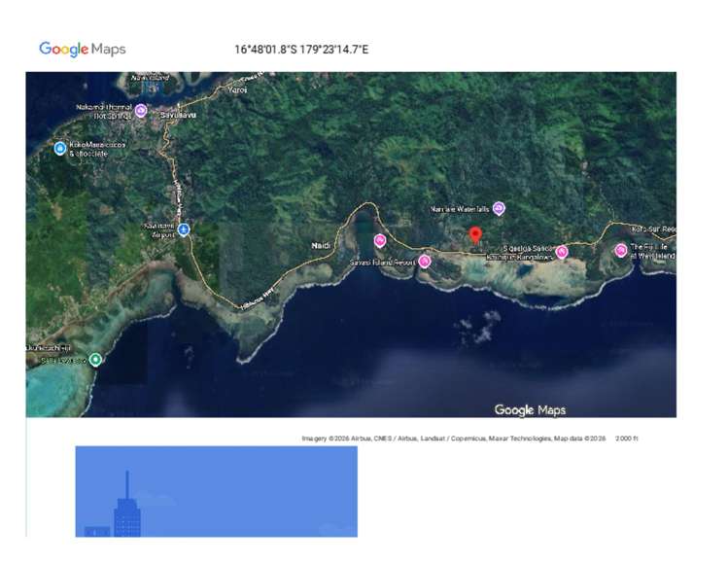Click the Yaroi place label
Image resolution: width=728 pixels, height=563 pixels.
(237, 89)
